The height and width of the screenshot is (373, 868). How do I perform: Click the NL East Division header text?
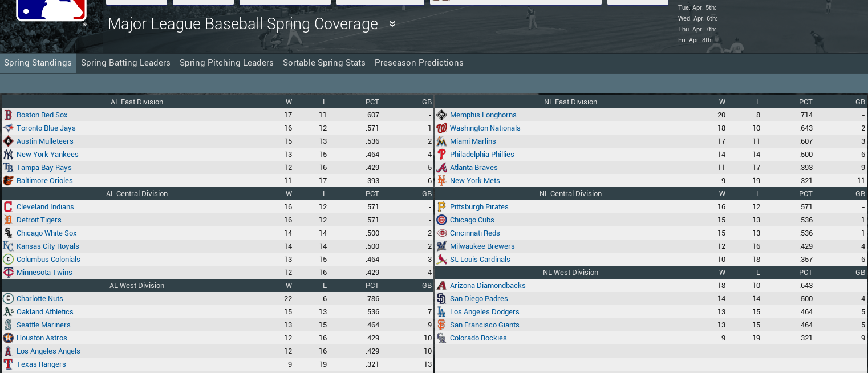[x=570, y=102]
